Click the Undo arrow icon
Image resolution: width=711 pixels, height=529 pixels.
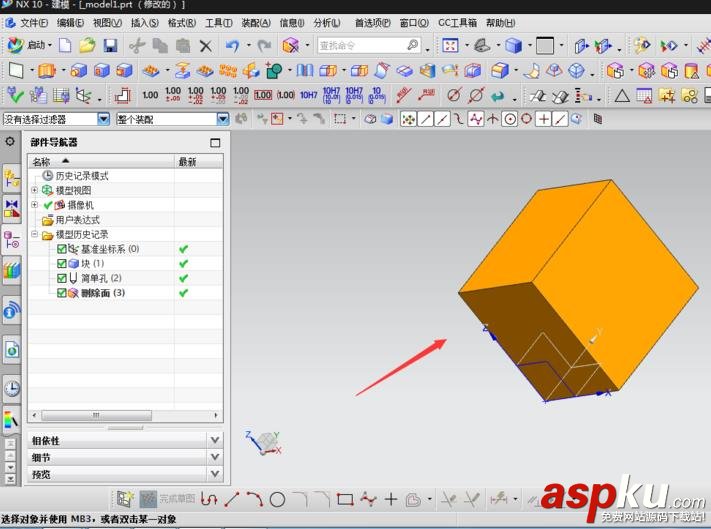[x=233, y=45]
